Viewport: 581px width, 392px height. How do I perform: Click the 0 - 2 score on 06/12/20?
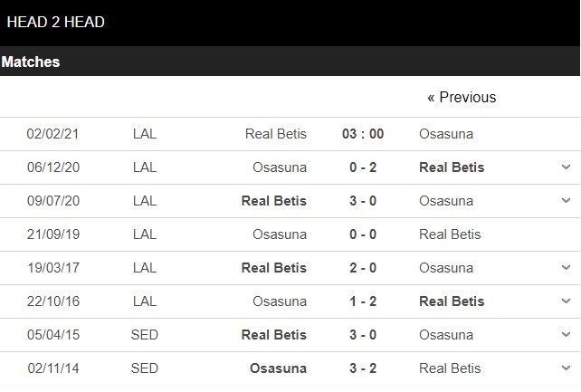363,167
